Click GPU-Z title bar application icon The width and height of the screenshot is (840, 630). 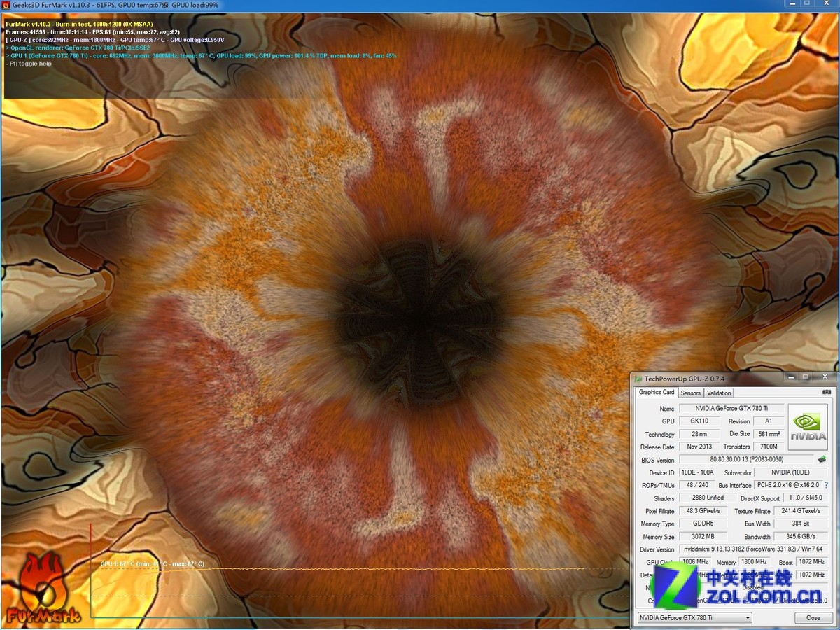point(638,379)
